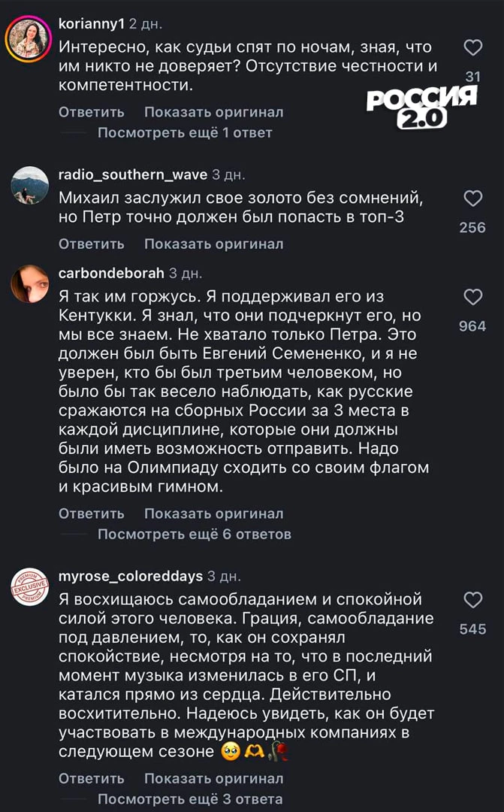Reply to radio_southern_wave's comment
This screenshot has height=812, width=504.
click(91, 244)
